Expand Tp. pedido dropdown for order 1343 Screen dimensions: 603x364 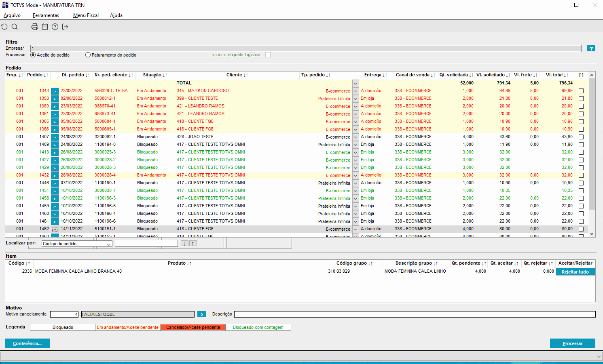pos(355,91)
